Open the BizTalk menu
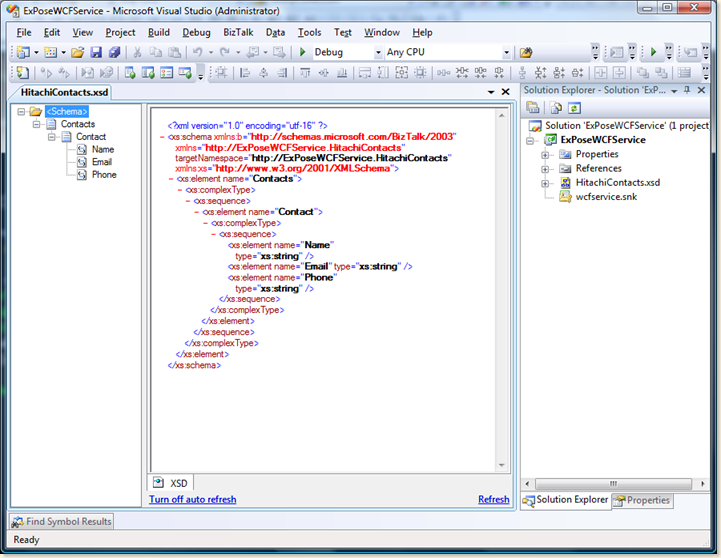 pyautogui.click(x=238, y=32)
